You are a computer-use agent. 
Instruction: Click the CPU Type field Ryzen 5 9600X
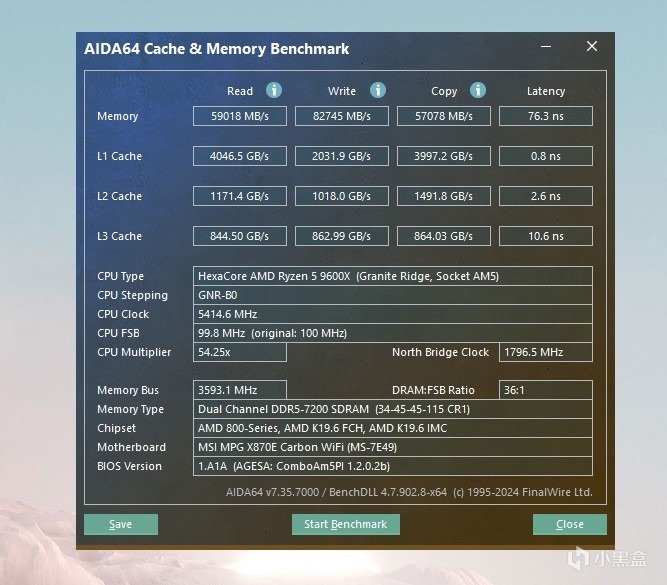393,276
